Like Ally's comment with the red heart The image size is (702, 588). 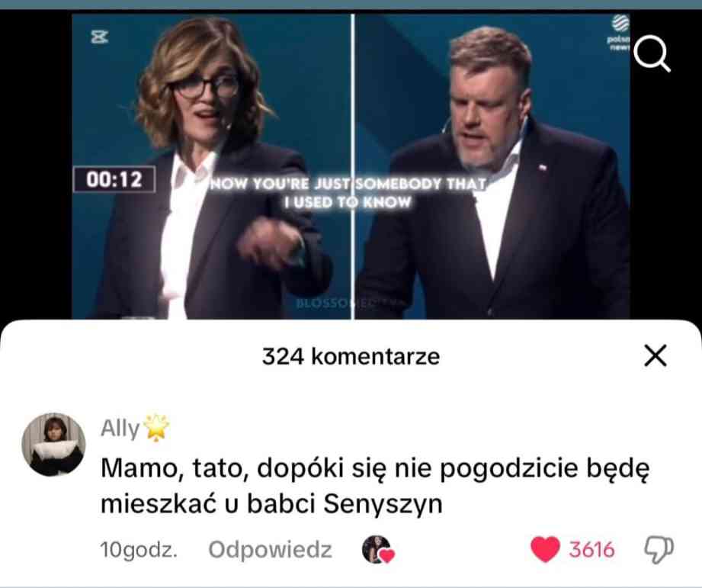click(545, 549)
